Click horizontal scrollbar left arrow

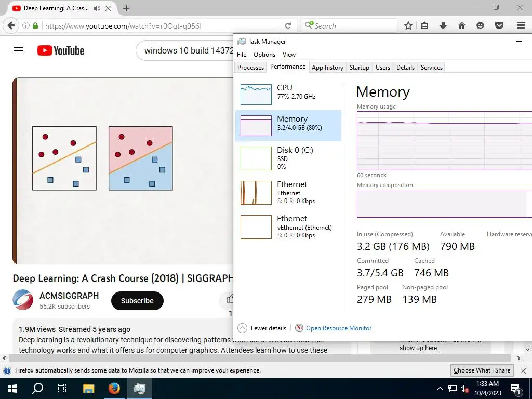[x=4, y=358]
